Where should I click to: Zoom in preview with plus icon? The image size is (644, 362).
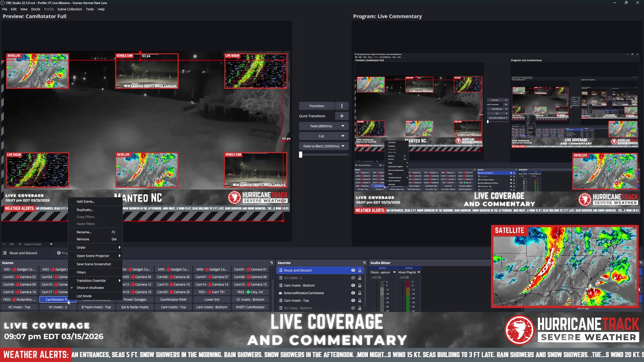[20, 244]
